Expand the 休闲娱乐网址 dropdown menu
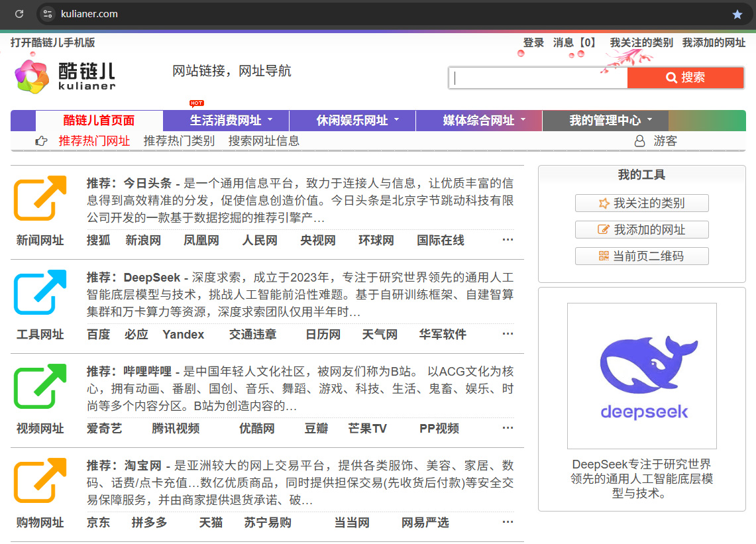The height and width of the screenshot is (544, 756). [x=397, y=119]
